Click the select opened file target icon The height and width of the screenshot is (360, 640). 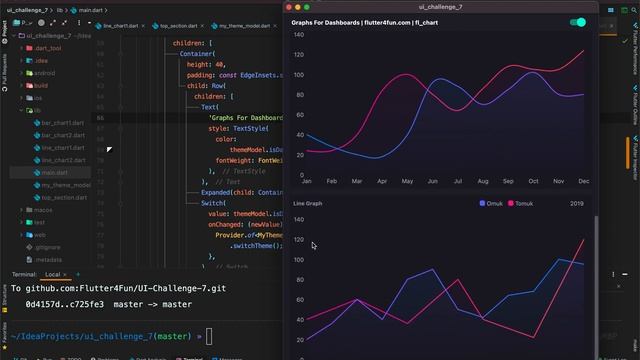[41, 23]
